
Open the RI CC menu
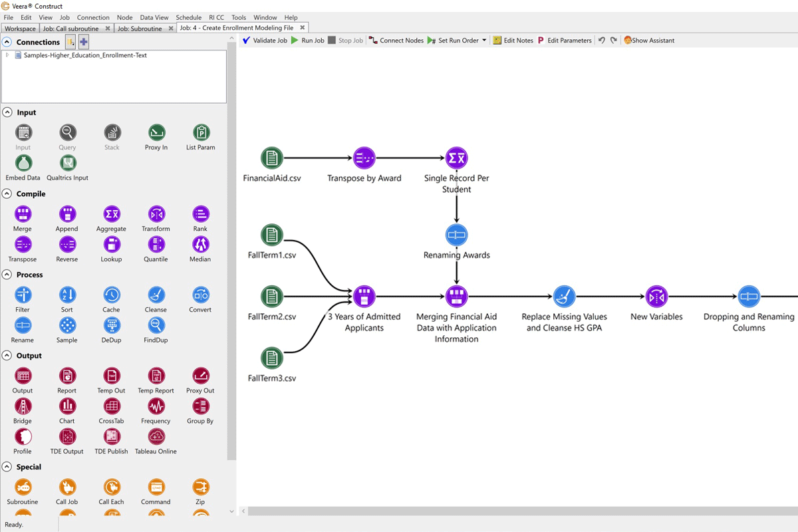216,17
